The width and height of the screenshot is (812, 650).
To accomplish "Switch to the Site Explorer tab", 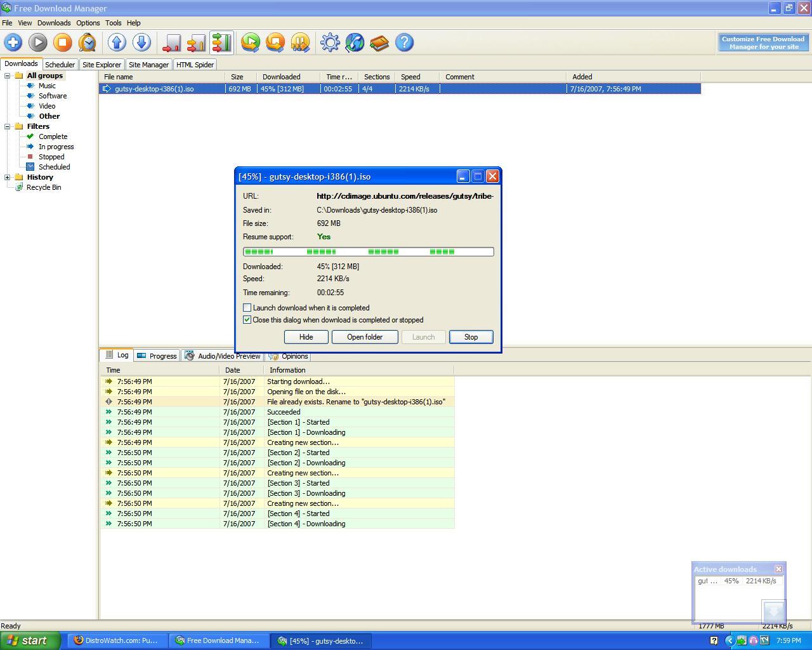I will (x=101, y=65).
